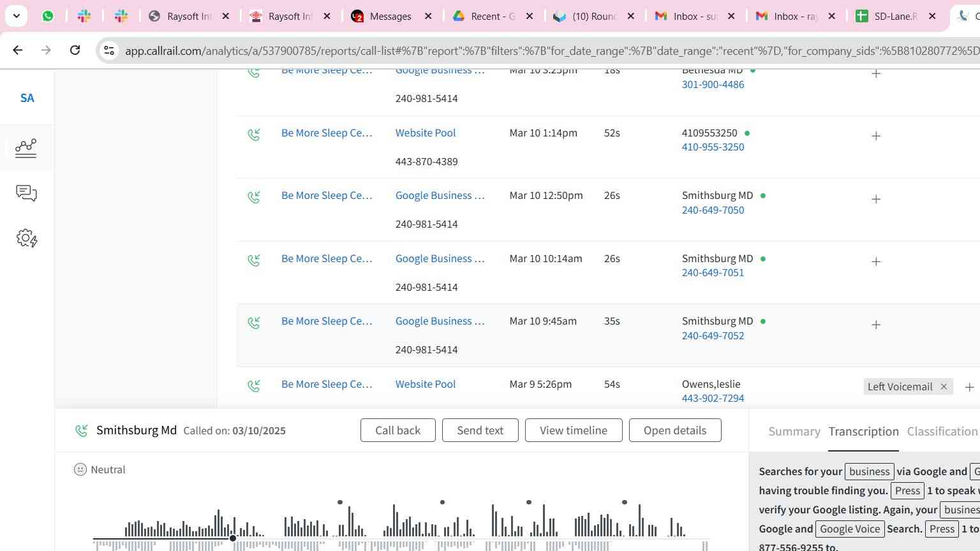The image size is (980, 551).
Task: Open phone number link 301-900-4486
Action: (x=713, y=84)
